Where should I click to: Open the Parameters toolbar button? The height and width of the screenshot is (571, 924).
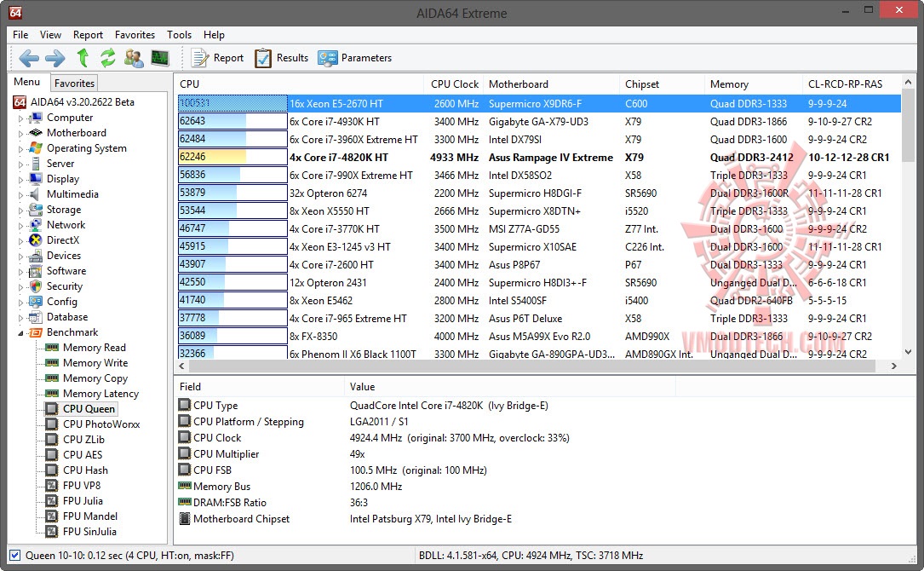[x=355, y=58]
